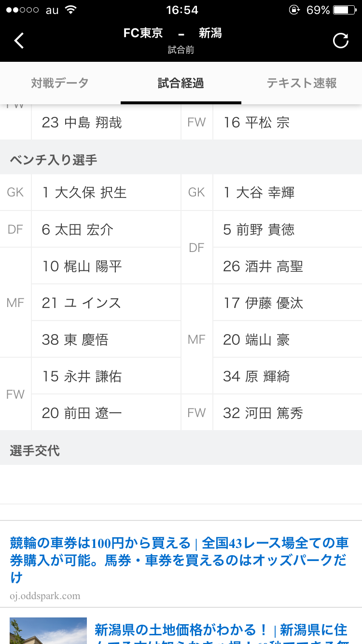Tap player 20 前田 遼一
The height and width of the screenshot is (644, 362).
click(x=82, y=413)
